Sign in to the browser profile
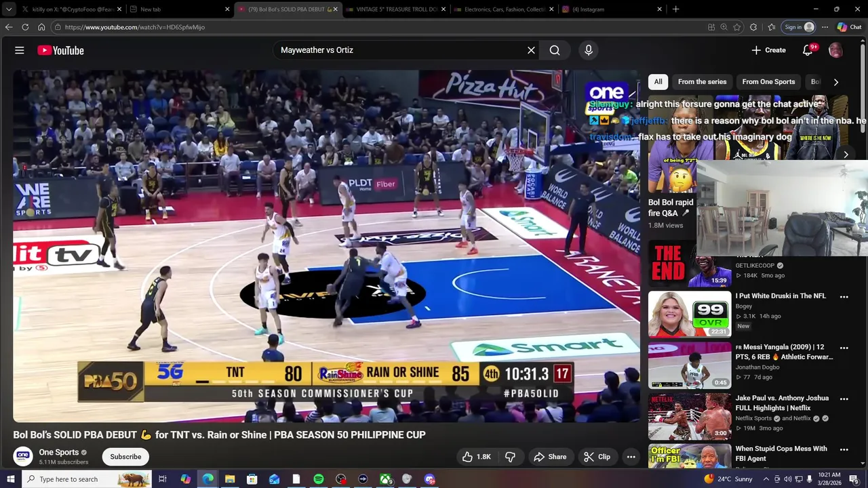The image size is (868, 488). coord(799,27)
